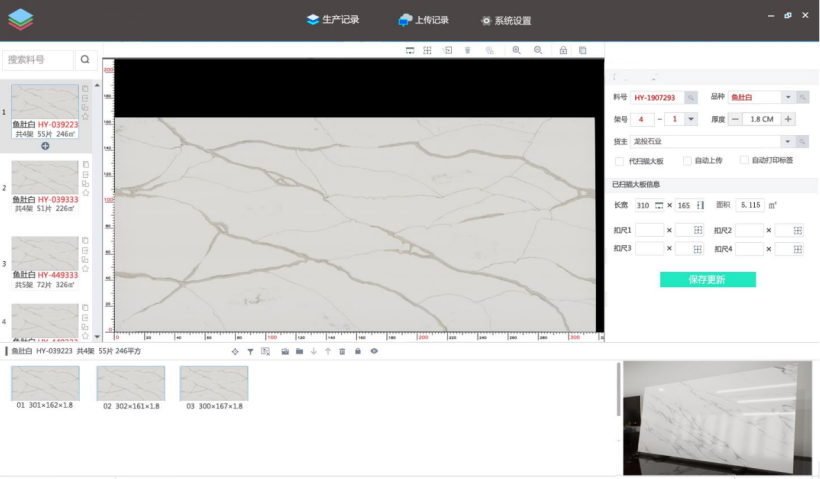Click zoom out magnifier in canvas toolbar
Screen dimensions: 820x479
[x=538, y=50]
